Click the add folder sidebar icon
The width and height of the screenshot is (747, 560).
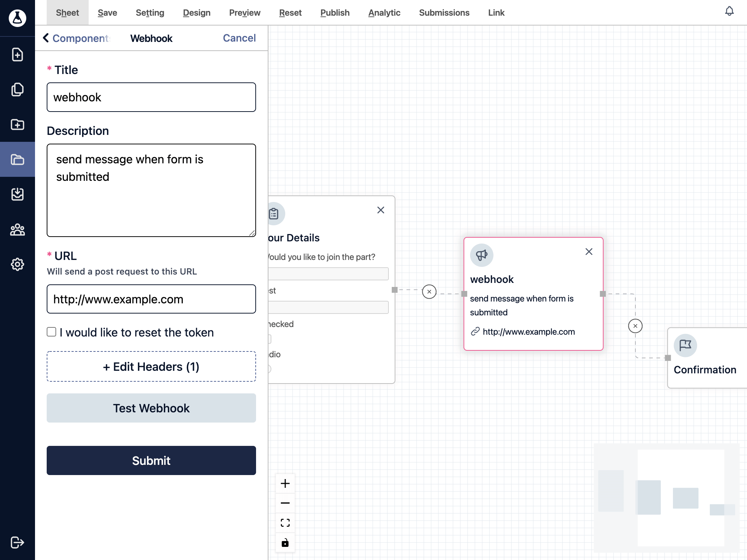coord(18,124)
